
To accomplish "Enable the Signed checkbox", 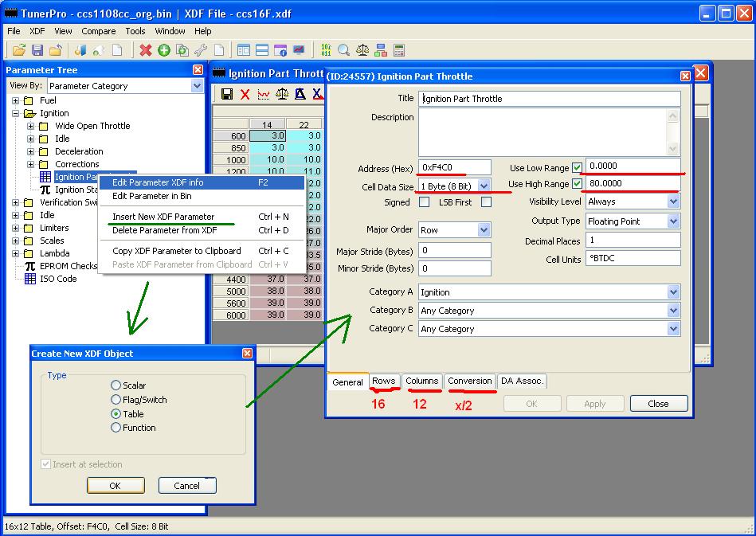I will click(424, 202).
